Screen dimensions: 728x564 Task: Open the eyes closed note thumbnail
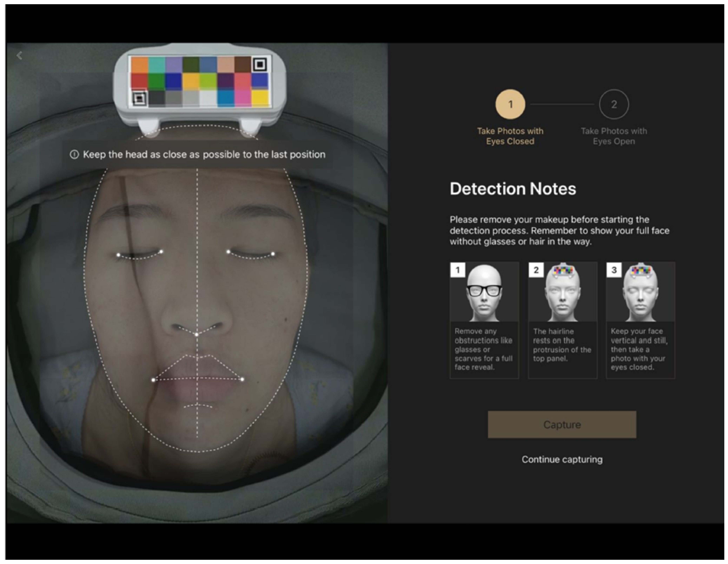(640, 293)
